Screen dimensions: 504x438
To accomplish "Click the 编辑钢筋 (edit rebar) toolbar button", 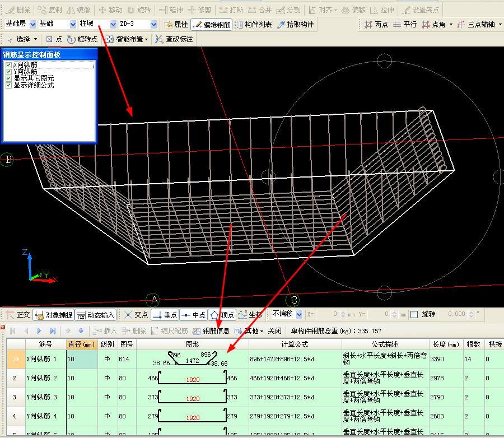I will (x=211, y=25).
